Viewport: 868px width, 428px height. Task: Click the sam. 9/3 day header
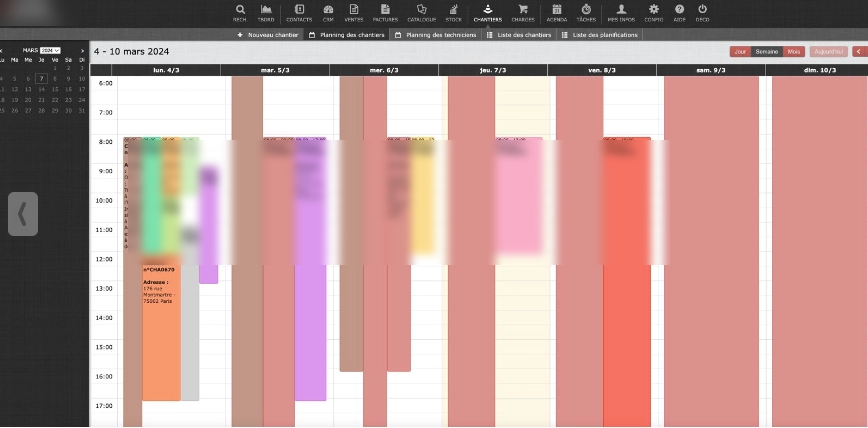click(711, 70)
